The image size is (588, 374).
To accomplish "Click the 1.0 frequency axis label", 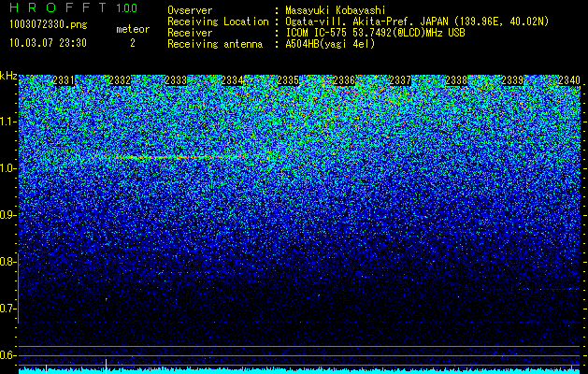I will (x=7, y=169).
